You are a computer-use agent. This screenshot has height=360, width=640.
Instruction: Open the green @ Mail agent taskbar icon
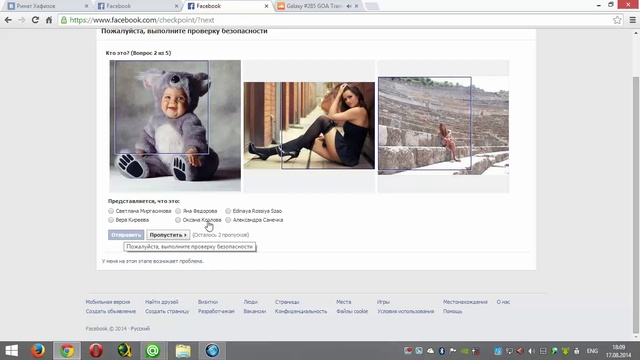click(x=153, y=351)
